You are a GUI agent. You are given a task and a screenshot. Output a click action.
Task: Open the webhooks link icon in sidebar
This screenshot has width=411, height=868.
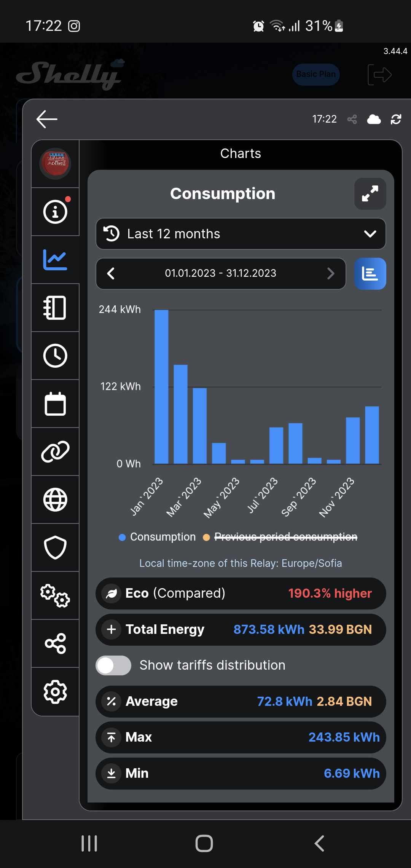pyautogui.click(x=55, y=452)
